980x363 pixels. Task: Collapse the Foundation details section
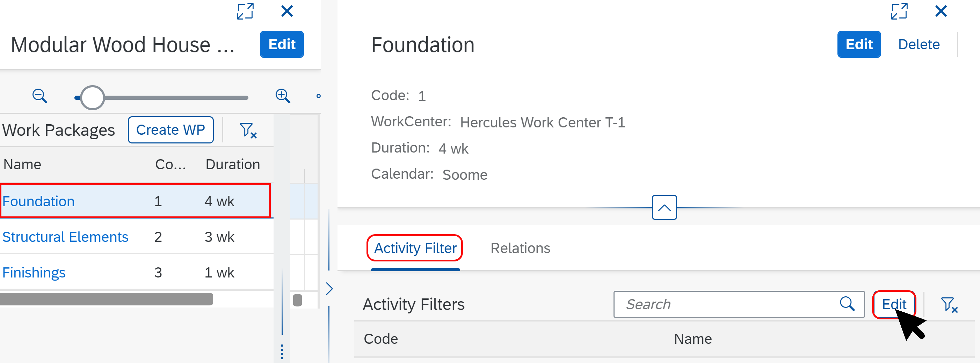pyautogui.click(x=664, y=207)
